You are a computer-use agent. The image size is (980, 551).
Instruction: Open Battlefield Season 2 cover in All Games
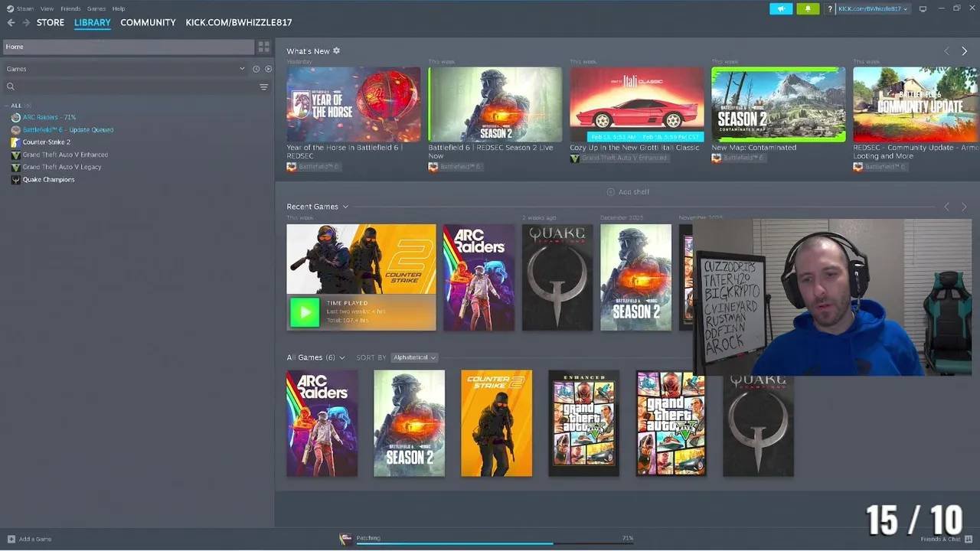pos(409,423)
